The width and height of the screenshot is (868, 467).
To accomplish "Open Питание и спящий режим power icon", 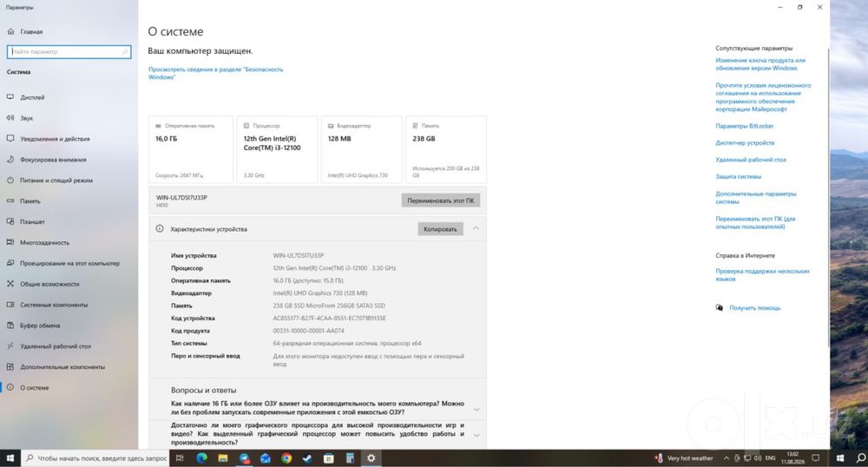I will [x=10, y=180].
